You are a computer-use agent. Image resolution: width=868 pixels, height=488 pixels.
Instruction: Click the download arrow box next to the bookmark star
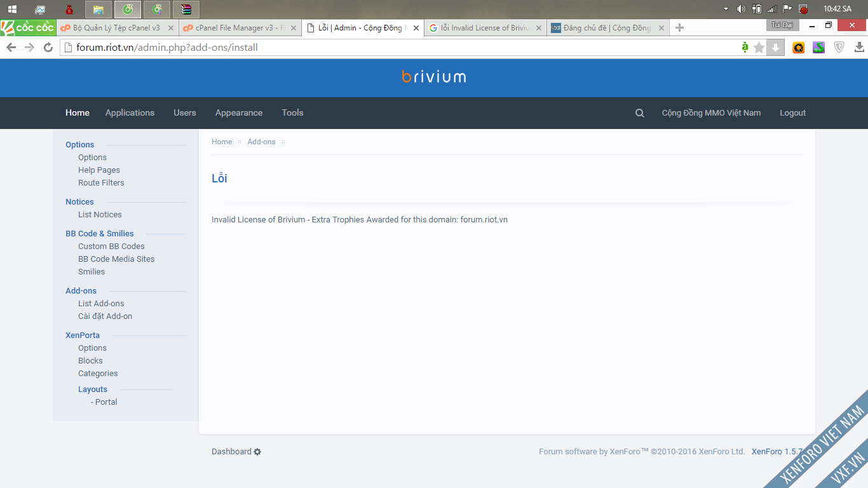pyautogui.click(x=775, y=48)
